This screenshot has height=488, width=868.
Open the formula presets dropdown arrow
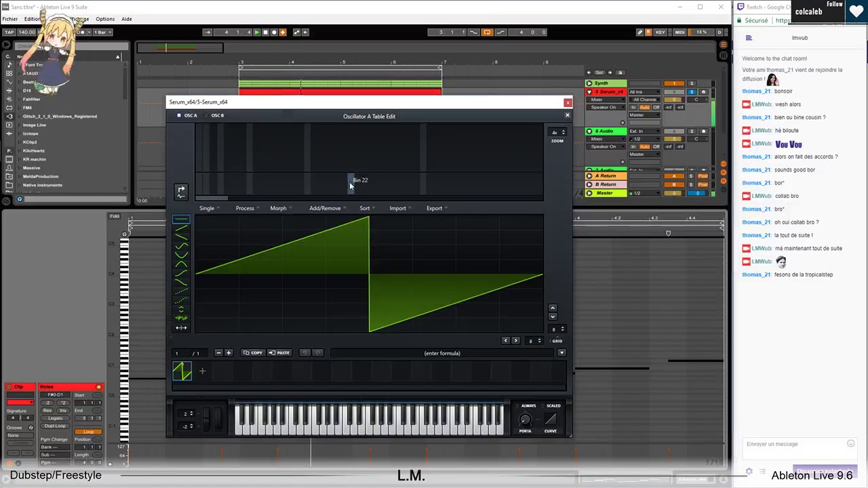561,352
